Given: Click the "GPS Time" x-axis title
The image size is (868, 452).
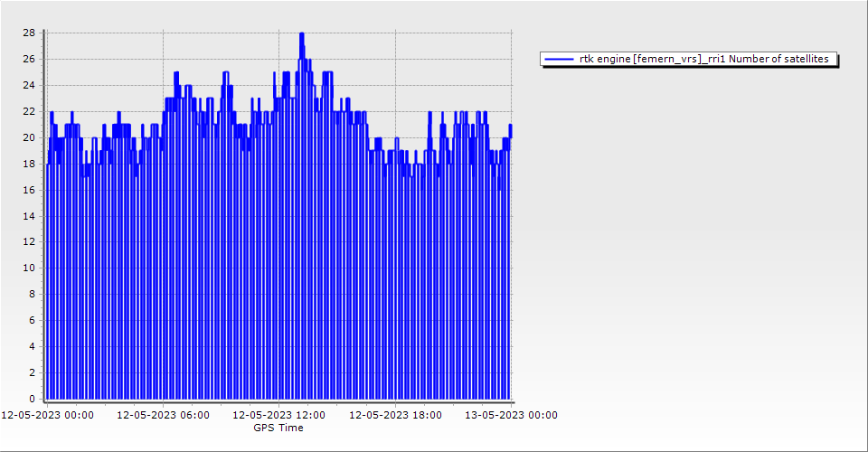Looking at the screenshot, I should pos(278,428).
